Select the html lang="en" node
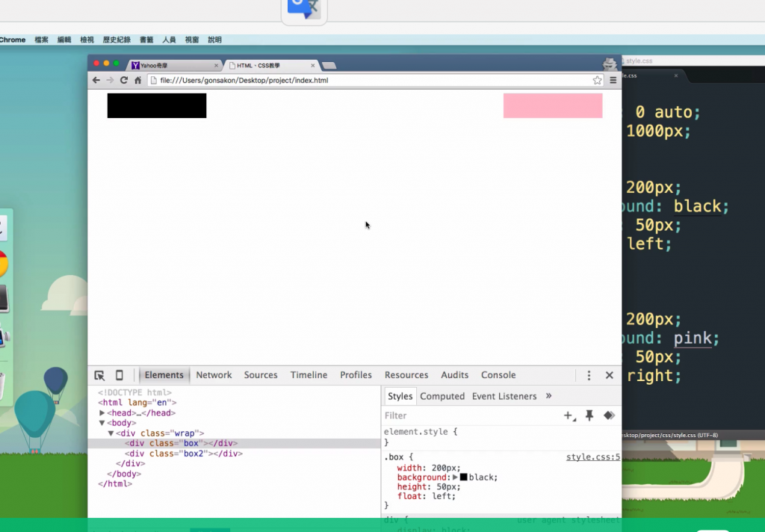The width and height of the screenshot is (765, 532). click(137, 403)
